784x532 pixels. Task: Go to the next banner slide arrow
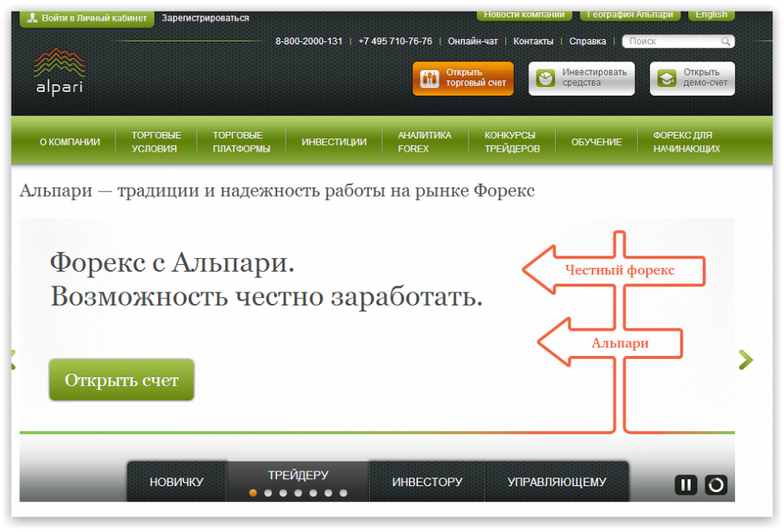[x=746, y=360]
